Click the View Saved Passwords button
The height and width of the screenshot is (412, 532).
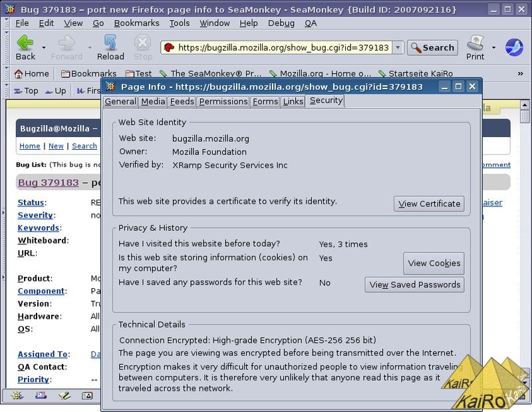click(x=414, y=285)
